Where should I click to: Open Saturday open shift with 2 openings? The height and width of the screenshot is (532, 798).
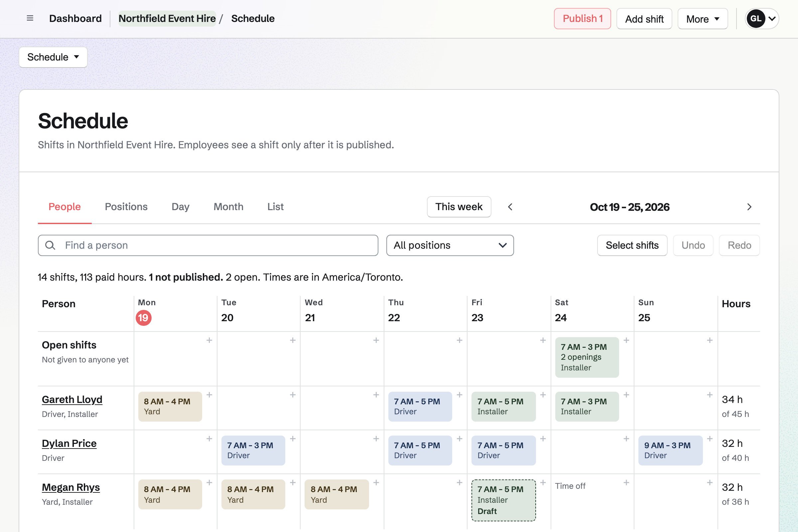pos(587,357)
